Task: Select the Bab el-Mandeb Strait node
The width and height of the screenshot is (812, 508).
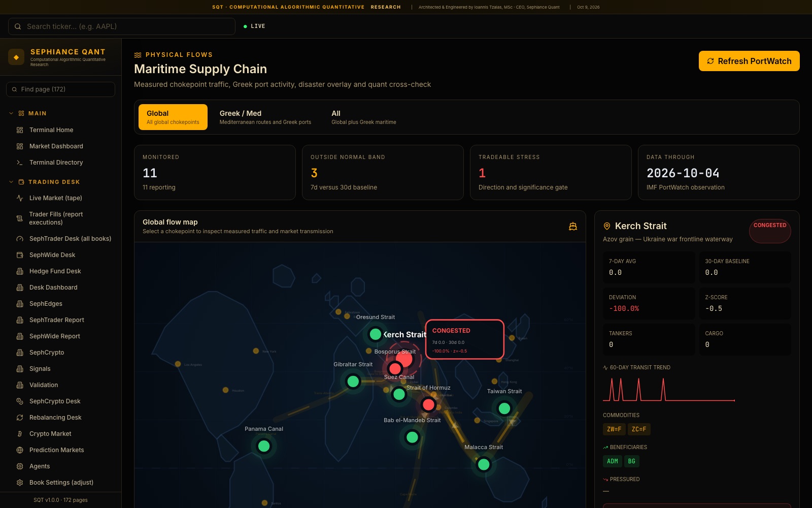Action: 413,437
